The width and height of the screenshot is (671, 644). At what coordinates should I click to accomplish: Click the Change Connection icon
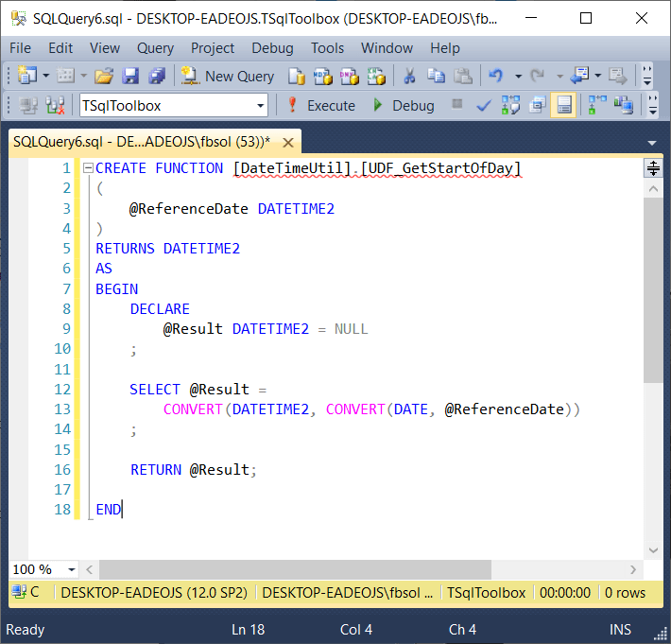point(55,105)
